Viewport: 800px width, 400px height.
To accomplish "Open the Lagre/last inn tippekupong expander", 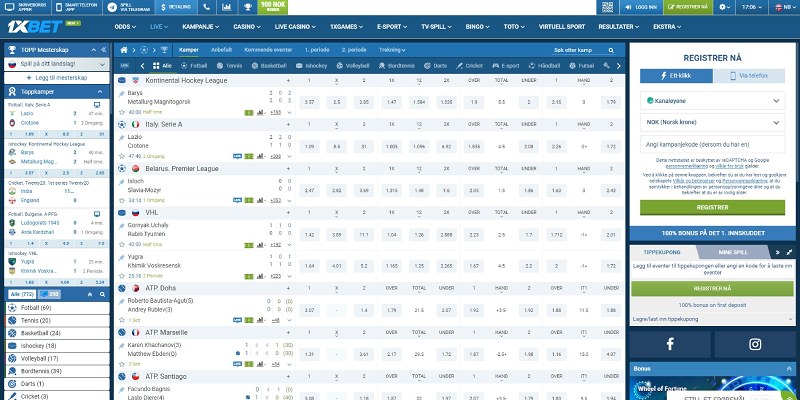I will coord(712,319).
